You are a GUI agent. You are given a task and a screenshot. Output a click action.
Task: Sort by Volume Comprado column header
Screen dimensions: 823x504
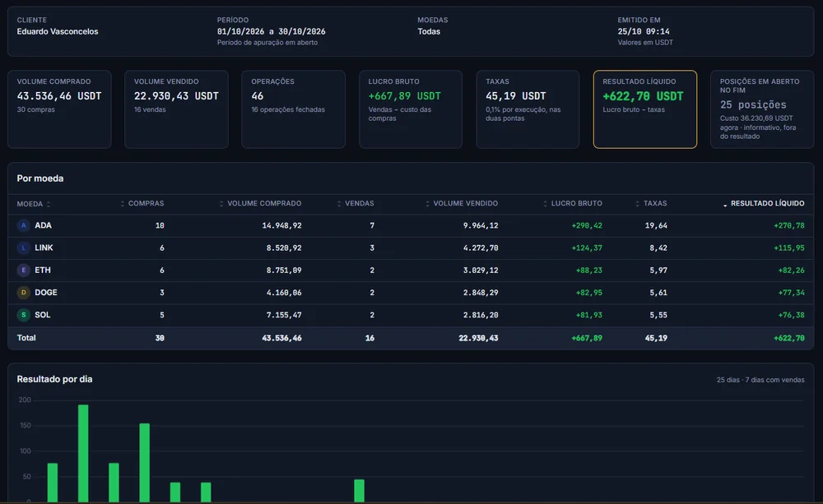pos(260,203)
